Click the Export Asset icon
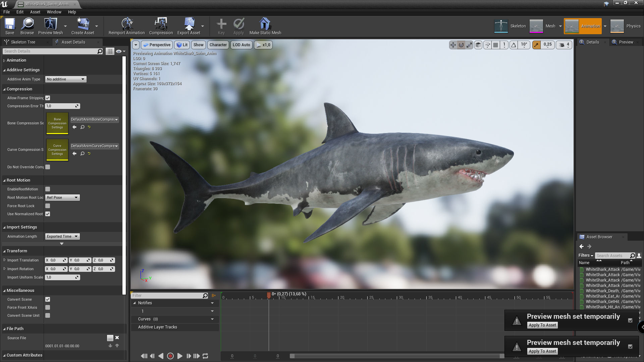The height and width of the screenshot is (362, 644). (x=189, y=26)
